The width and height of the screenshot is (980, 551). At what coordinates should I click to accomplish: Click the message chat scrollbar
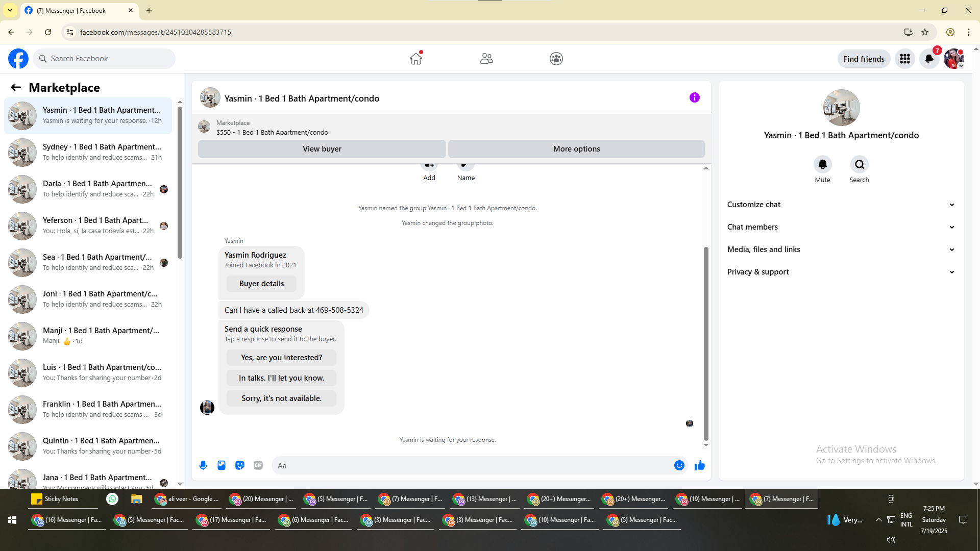click(706, 344)
